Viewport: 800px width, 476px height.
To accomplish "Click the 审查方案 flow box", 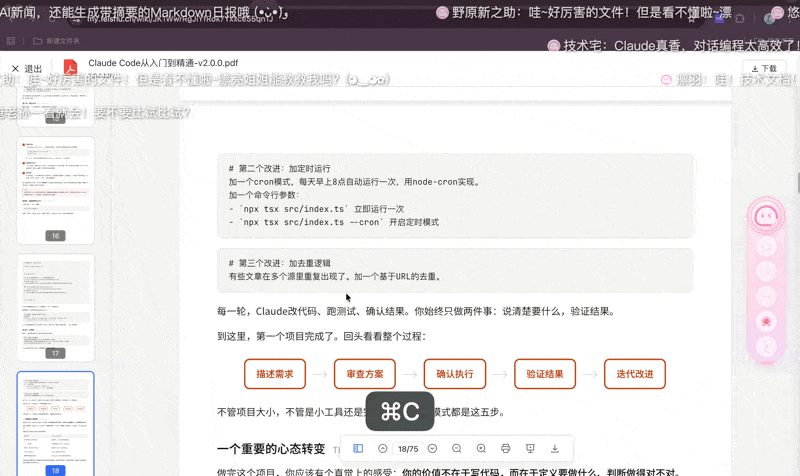I will coord(365,374).
